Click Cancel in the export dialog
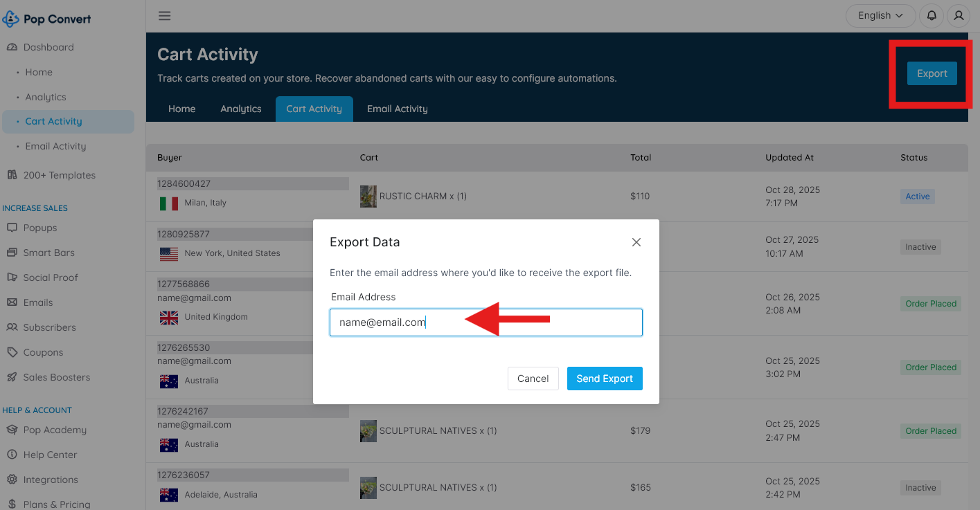The height and width of the screenshot is (510, 980). point(533,379)
